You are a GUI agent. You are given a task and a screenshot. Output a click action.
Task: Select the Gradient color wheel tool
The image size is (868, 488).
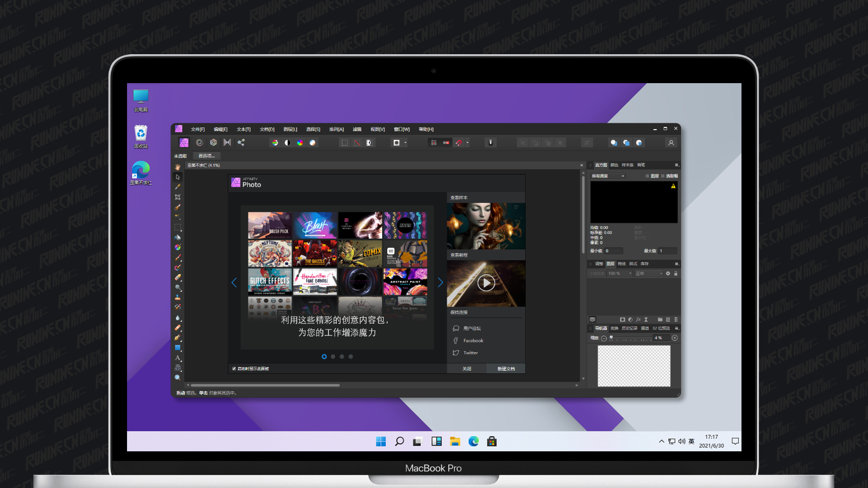pos(178,247)
